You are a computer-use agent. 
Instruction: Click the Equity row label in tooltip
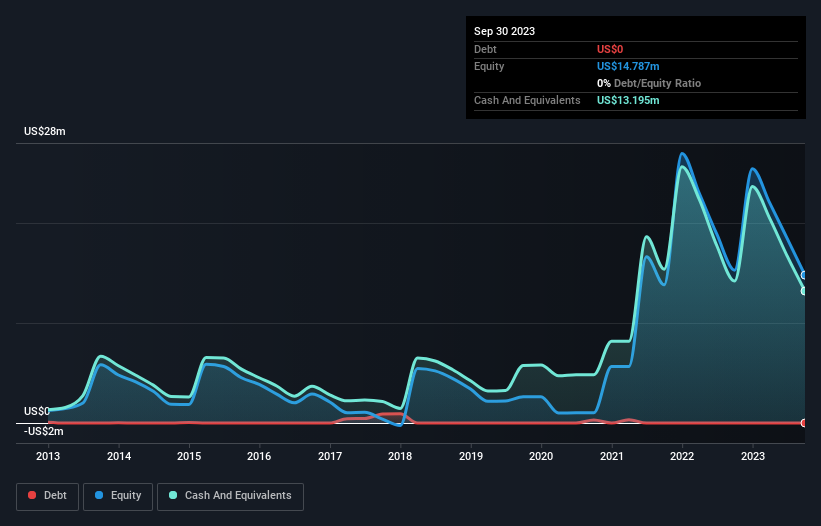click(x=489, y=66)
